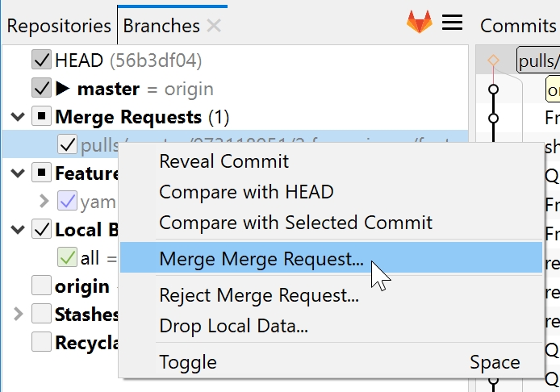Open the hamburger menu icon

(x=452, y=23)
